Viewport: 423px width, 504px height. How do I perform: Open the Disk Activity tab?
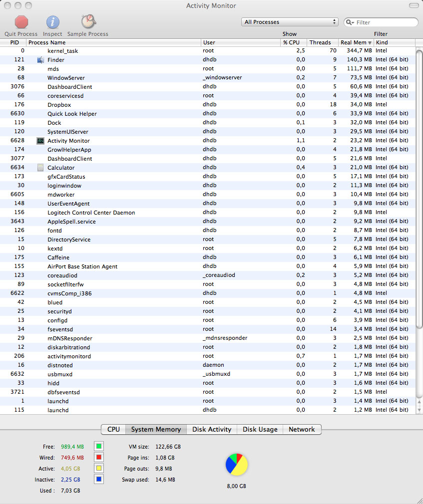click(x=212, y=430)
